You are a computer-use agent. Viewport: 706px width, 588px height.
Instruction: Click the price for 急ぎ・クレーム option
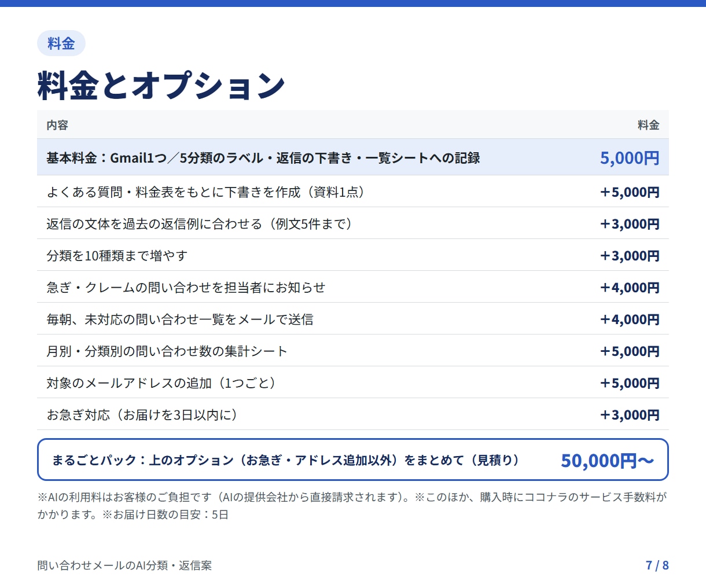[630, 288]
